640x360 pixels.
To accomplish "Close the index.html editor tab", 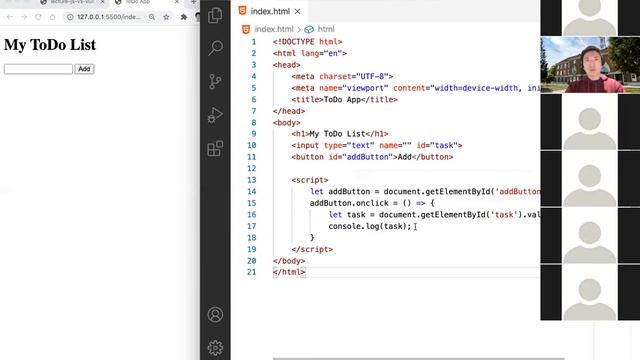I will 298,11.
